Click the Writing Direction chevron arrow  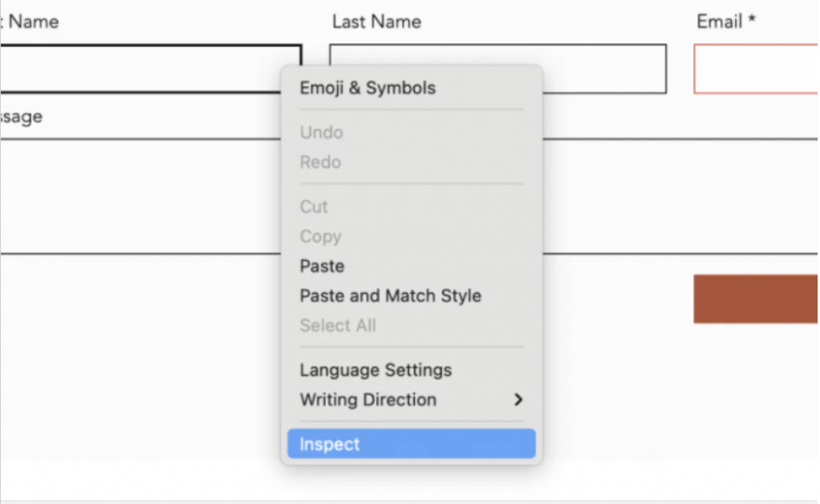tap(518, 400)
